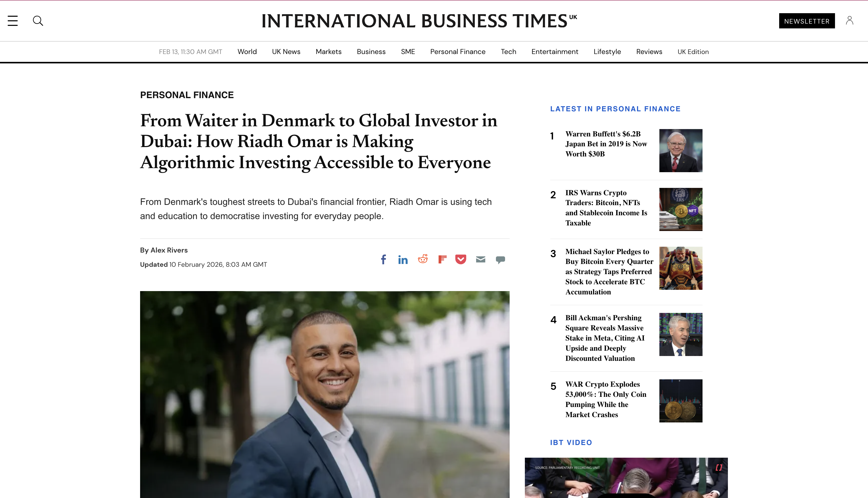Share the article on Facebook
The height and width of the screenshot is (498, 868).
383,260
